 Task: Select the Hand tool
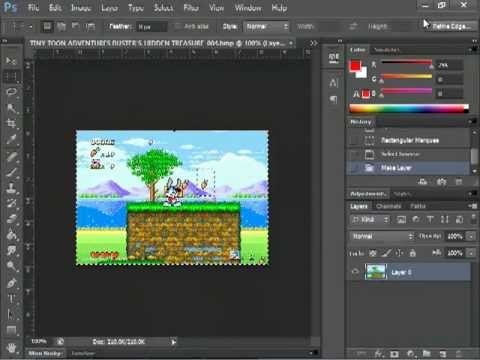(11, 348)
